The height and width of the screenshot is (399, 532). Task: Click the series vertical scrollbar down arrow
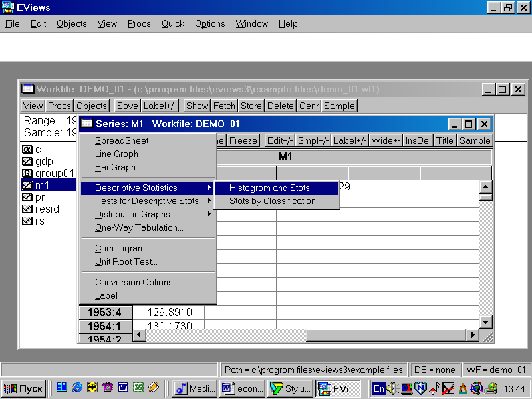[x=486, y=322]
